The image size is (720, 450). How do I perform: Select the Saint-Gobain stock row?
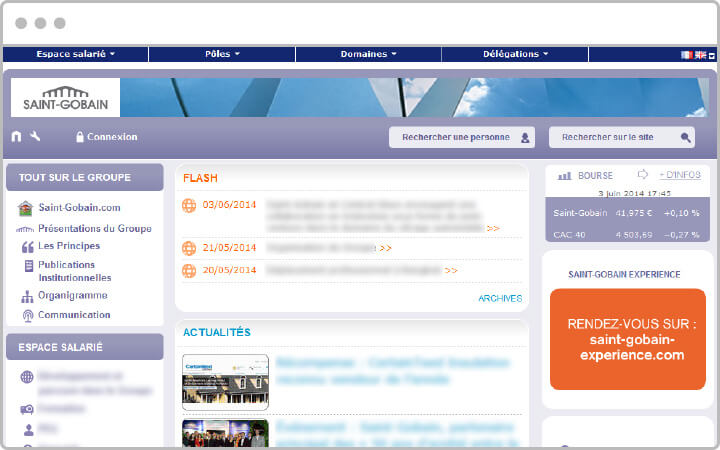point(627,213)
